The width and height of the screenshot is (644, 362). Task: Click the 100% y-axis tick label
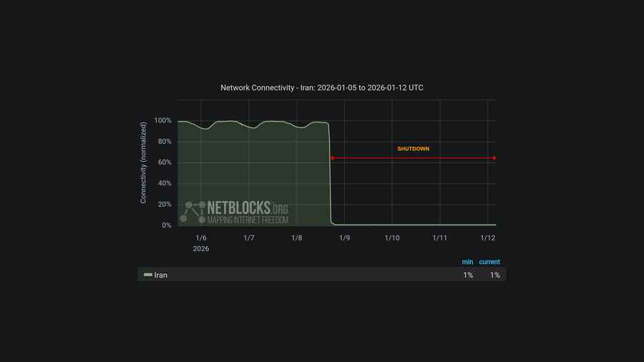pyautogui.click(x=162, y=121)
